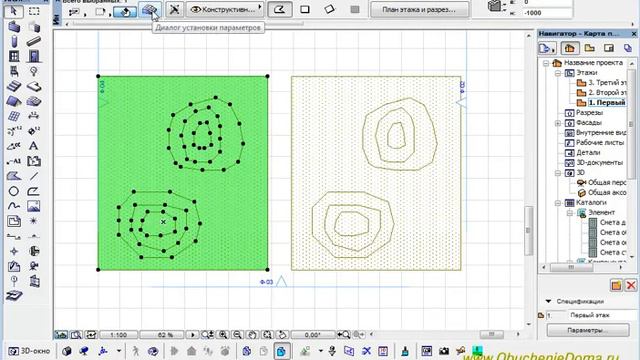
Task: Choose the Drawing tool in toolbox
Action: pos(14,221)
